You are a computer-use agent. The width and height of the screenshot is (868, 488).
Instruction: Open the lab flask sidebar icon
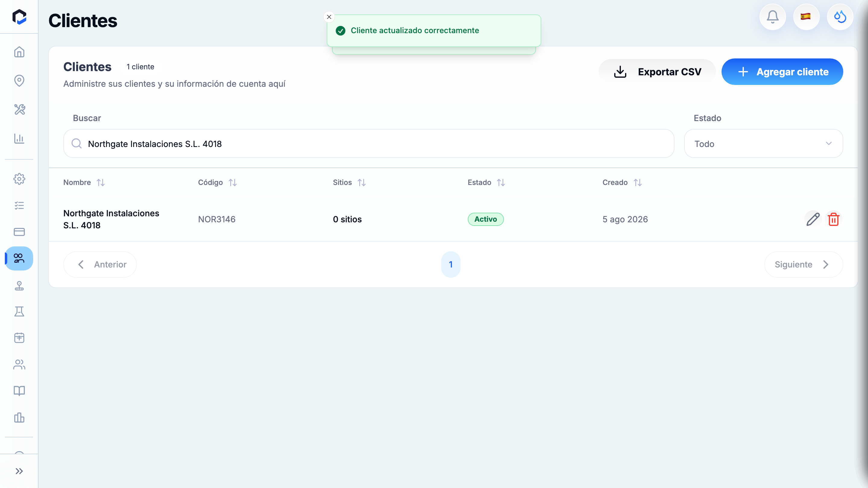click(x=19, y=311)
